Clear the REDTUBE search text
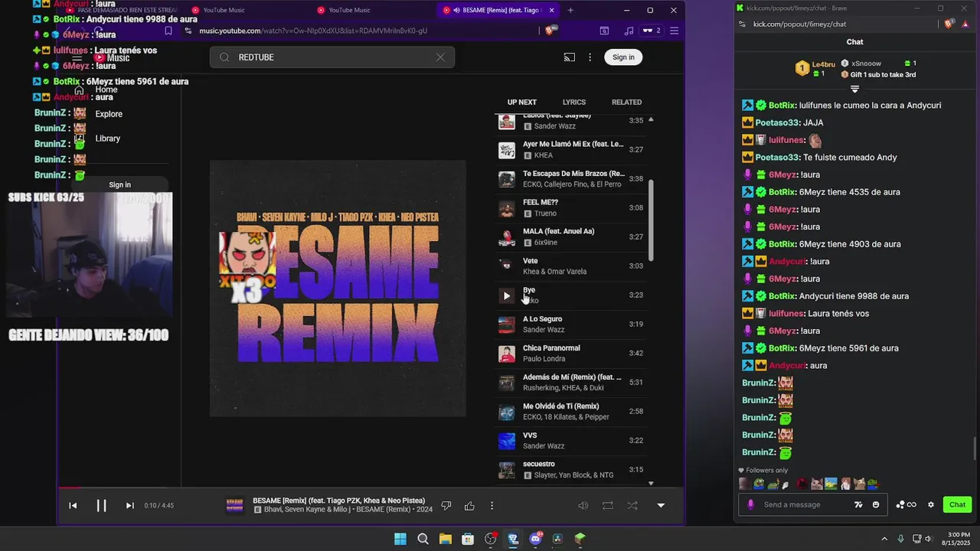This screenshot has width=980, height=551. (x=440, y=57)
